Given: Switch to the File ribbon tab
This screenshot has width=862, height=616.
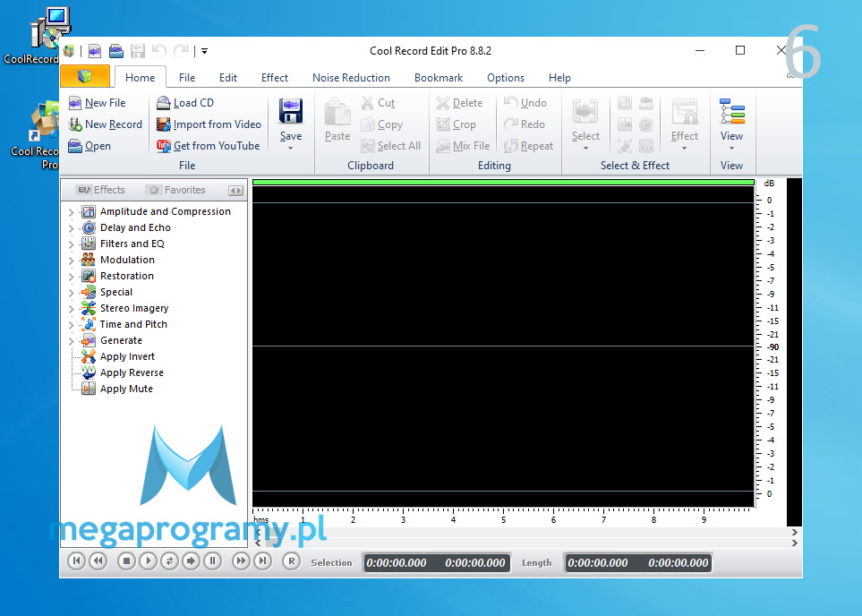Looking at the screenshot, I should point(187,78).
